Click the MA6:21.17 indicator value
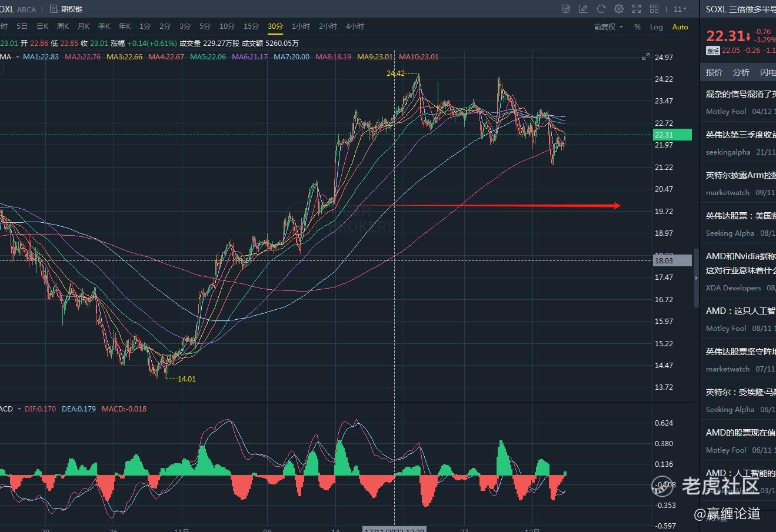The image size is (776, 532). (x=249, y=57)
